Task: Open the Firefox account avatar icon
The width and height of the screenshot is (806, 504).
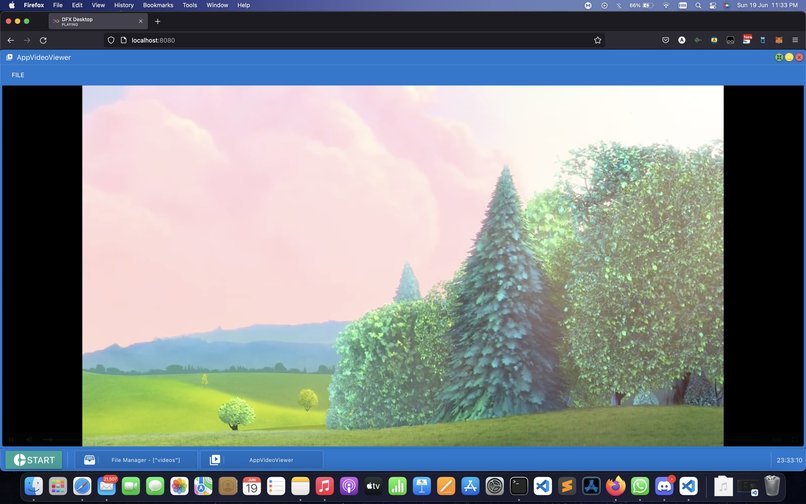Action: pos(682,40)
